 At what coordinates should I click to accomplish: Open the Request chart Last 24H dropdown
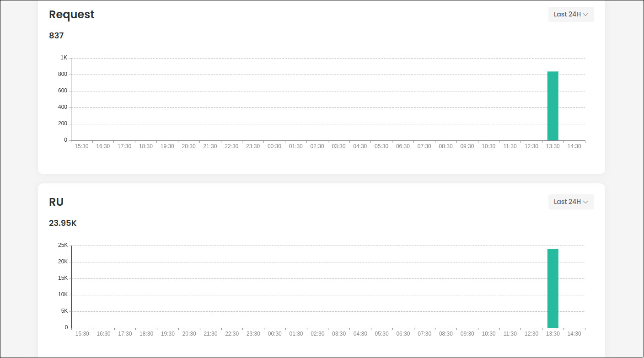571,14
